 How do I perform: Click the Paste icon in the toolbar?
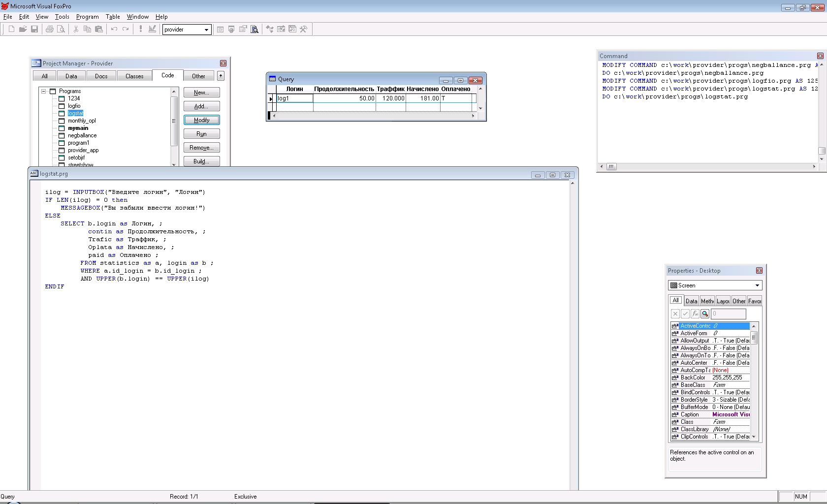click(x=99, y=30)
